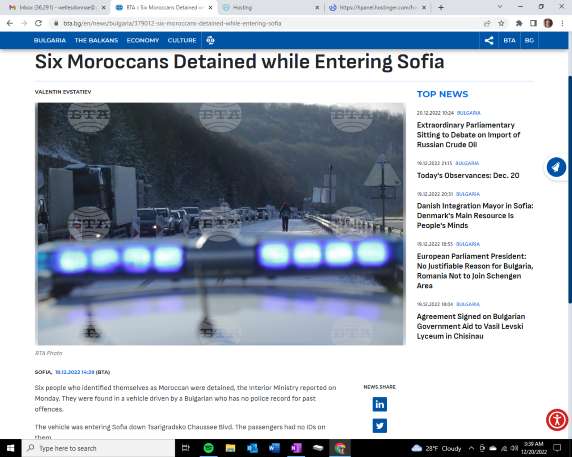The height and width of the screenshot is (457, 572).
Task: Click the floating megaphone button
Action: tap(556, 167)
